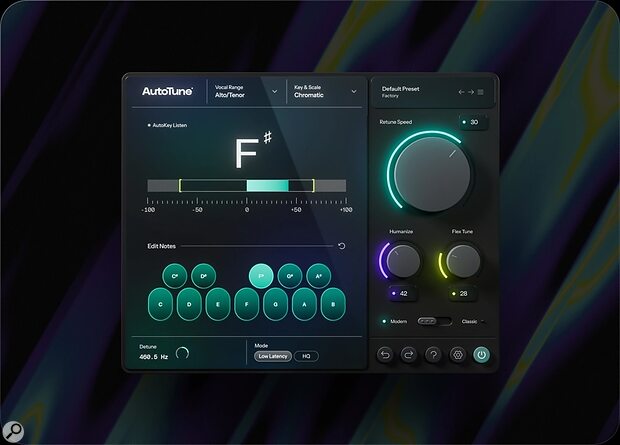Toggle the highlighted F# note key

point(261,276)
